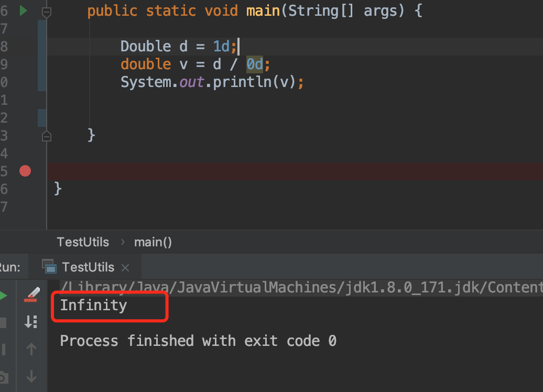Image resolution: width=543 pixels, height=392 pixels.
Task: Run main method from gutter arrow
Action: tap(23, 10)
